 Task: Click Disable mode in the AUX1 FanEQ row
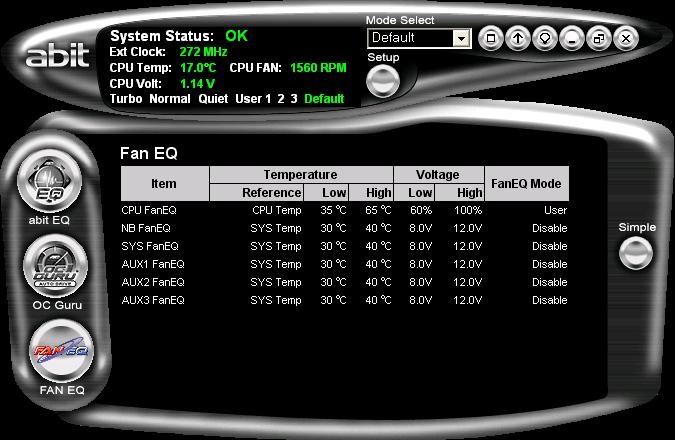point(549,264)
